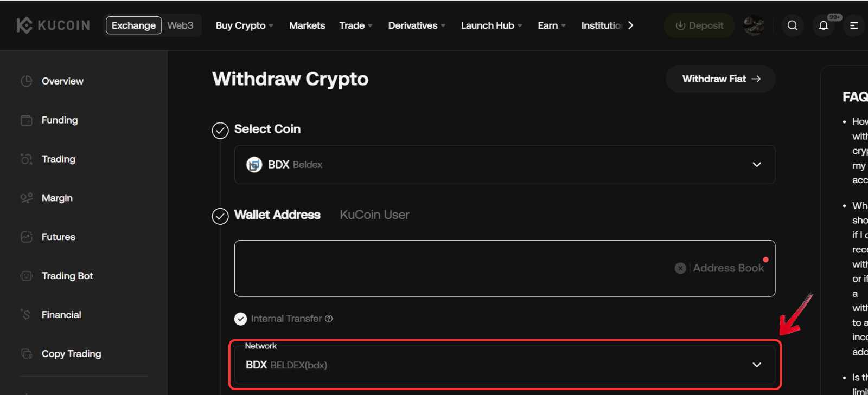Open the Markets menu
This screenshot has width=868, height=395.
click(307, 25)
